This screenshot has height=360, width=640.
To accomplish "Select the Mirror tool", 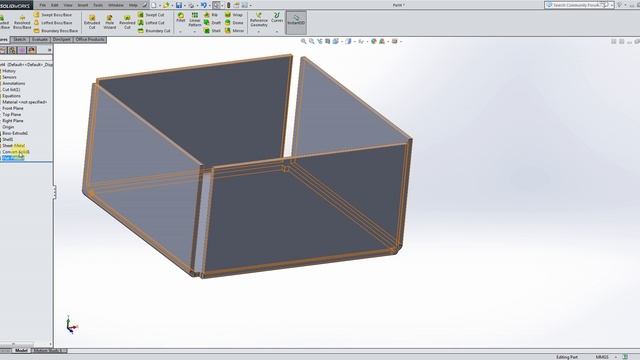I will [234, 31].
